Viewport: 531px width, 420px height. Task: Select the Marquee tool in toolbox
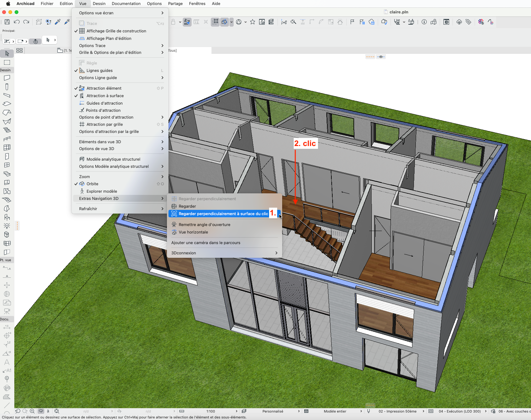7,63
